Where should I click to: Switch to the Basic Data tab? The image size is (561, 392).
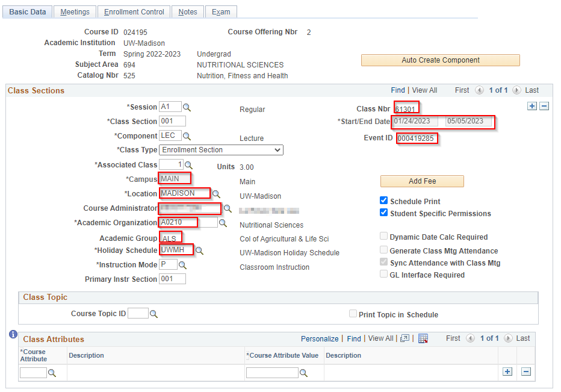pyautogui.click(x=28, y=12)
